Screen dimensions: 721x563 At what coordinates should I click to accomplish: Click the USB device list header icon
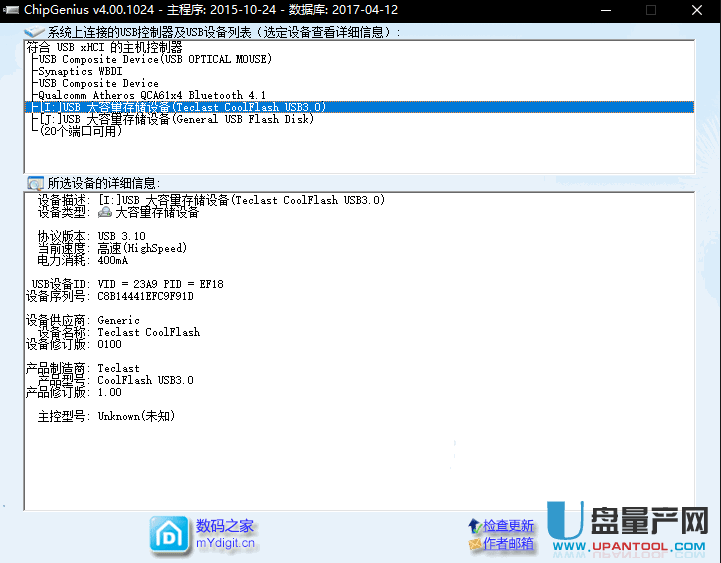(x=34, y=32)
